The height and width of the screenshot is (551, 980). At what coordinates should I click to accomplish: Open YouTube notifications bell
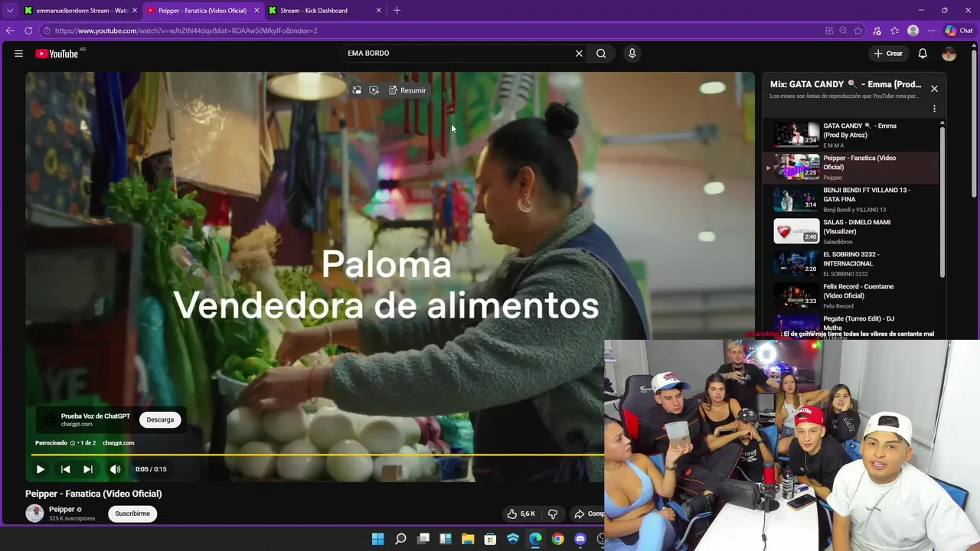click(923, 54)
